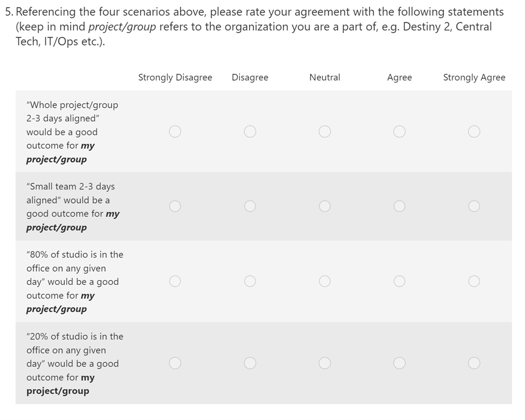This screenshot has width=525, height=420.
Task: Select Strongly Disagree for small team aligned
Action: (x=175, y=206)
